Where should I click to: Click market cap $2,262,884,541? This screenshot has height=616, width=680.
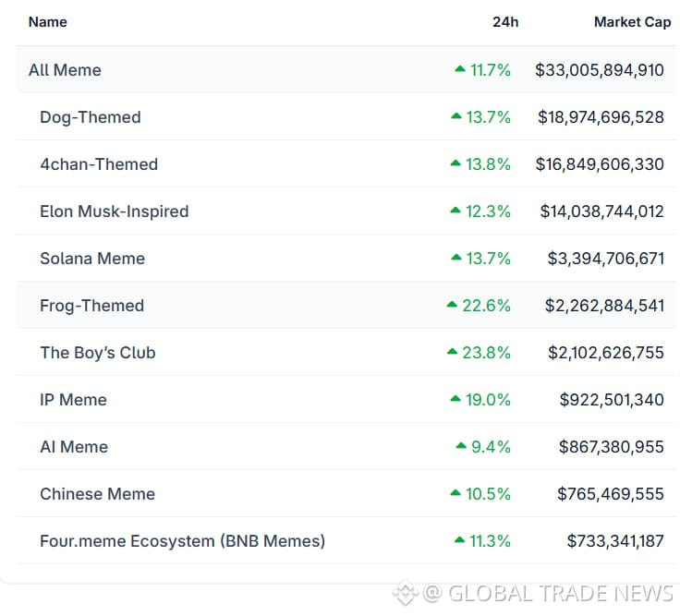(604, 306)
